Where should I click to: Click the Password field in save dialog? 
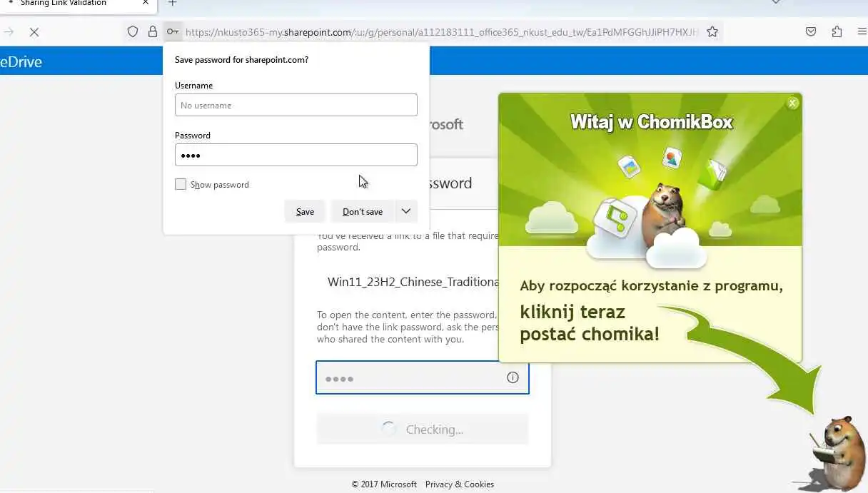pos(296,155)
